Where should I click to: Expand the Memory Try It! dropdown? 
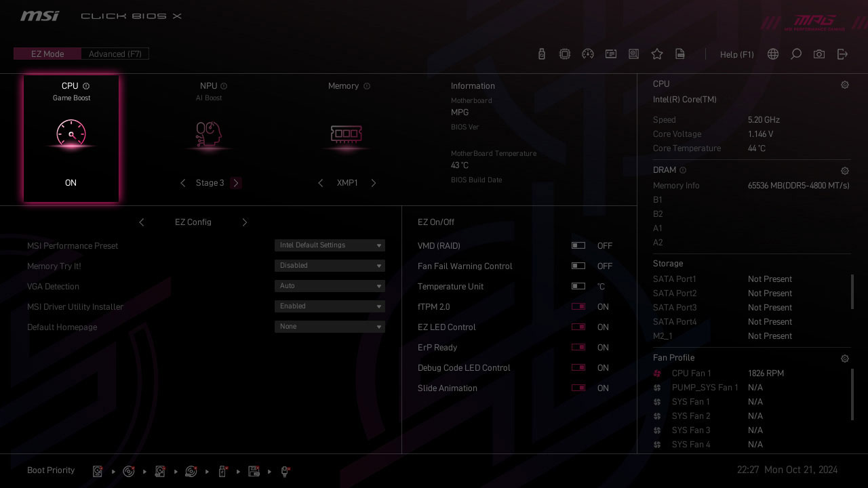coord(330,266)
